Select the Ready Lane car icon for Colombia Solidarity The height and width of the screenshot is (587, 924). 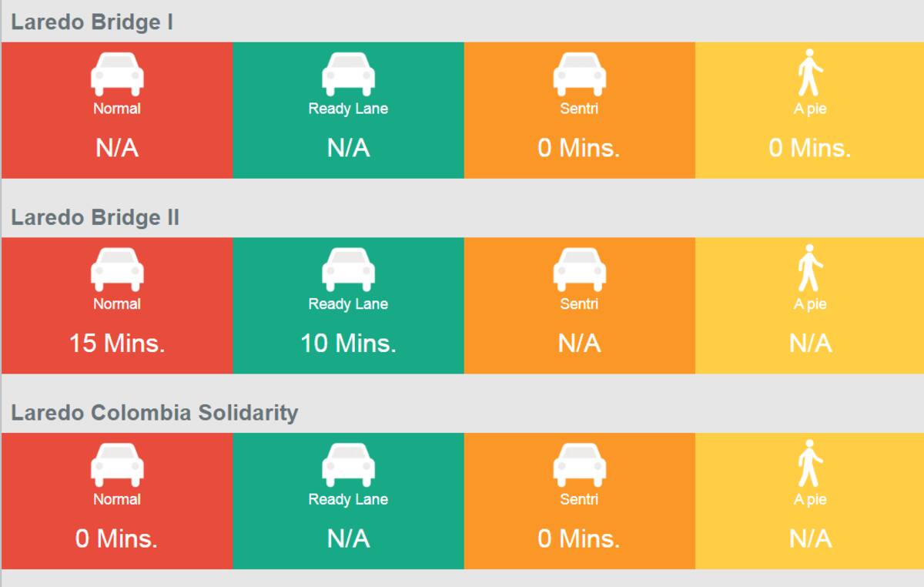[x=348, y=465]
